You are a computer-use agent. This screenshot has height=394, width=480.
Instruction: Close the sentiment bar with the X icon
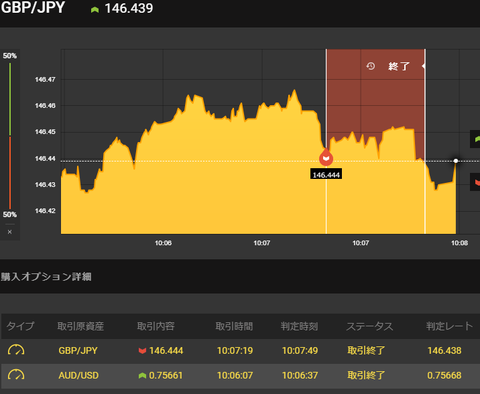(x=10, y=232)
